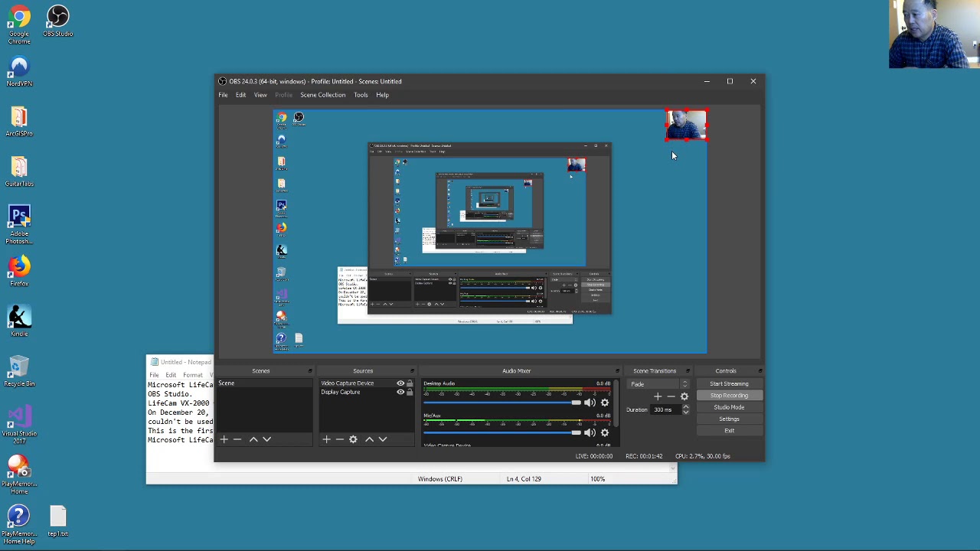
Task: Open the OBS Edit menu
Action: (x=240, y=95)
